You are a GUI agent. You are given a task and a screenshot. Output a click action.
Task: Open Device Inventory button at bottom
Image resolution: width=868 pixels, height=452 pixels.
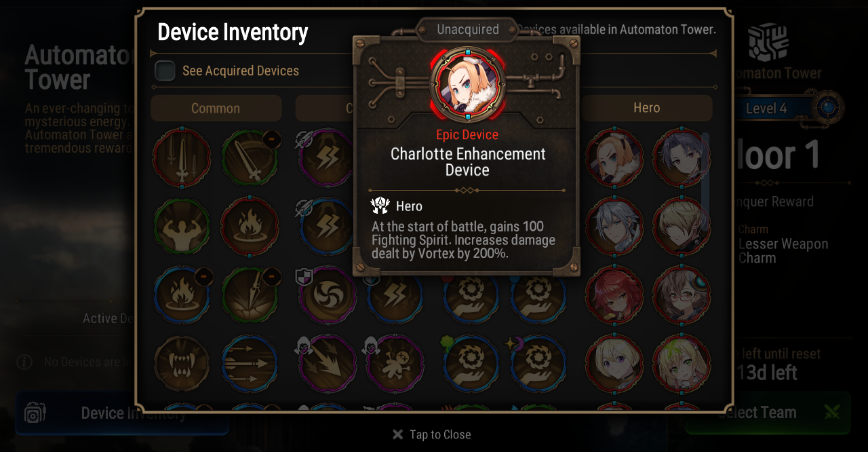tap(122, 413)
